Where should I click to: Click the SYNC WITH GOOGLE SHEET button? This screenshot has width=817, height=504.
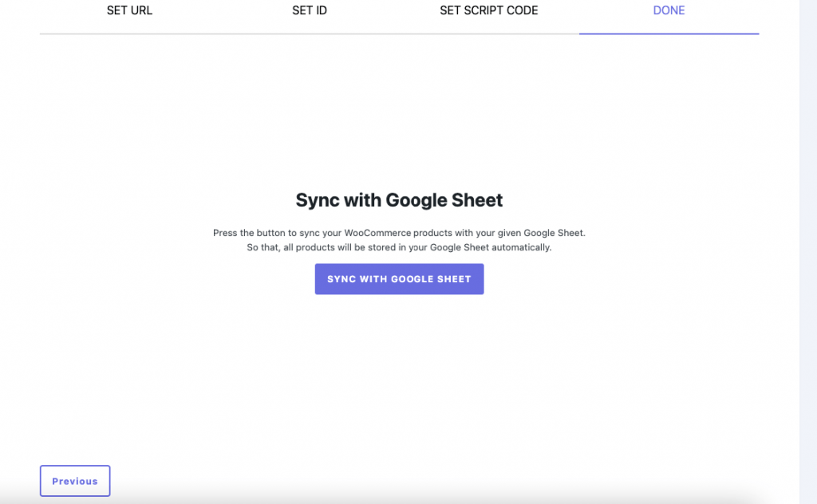(399, 279)
